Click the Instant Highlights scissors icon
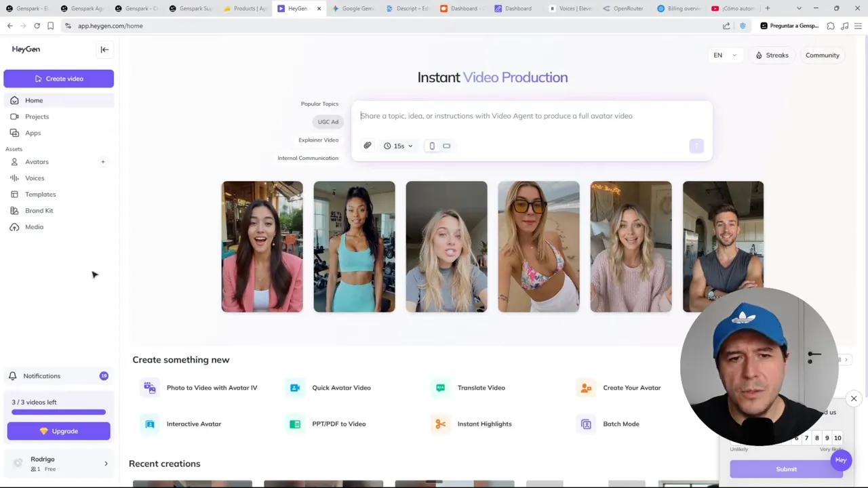 point(441,424)
